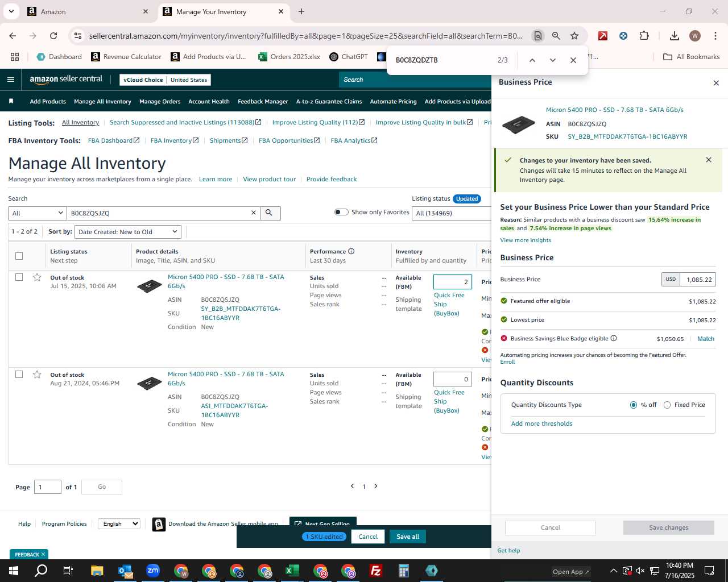
Task: Open Excel from the taskbar
Action: point(292,571)
